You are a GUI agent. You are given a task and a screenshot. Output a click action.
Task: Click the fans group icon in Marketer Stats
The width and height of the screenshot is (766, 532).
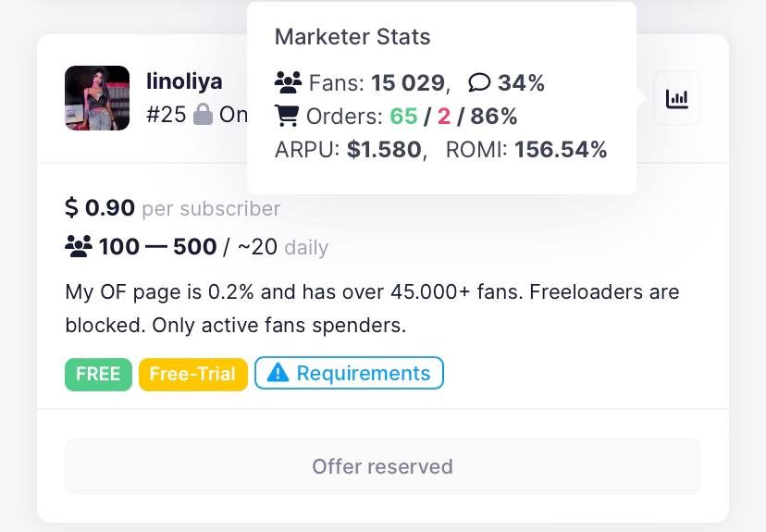[289, 83]
